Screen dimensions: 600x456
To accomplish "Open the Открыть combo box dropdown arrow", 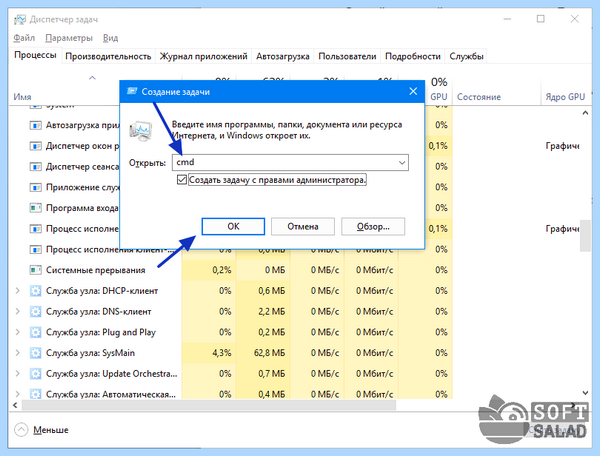I will click(x=402, y=163).
